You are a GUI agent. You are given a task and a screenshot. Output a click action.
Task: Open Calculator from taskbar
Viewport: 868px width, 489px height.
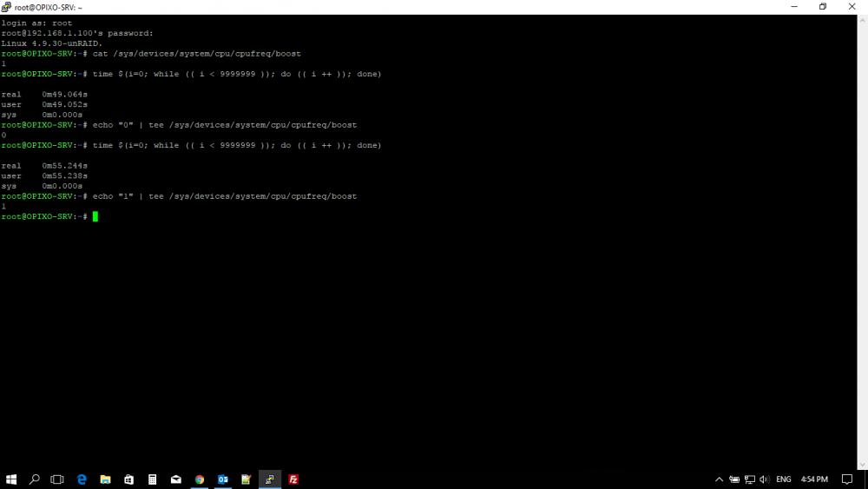coord(152,479)
